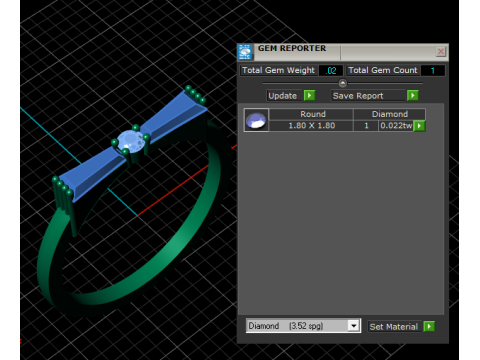Click the Update button label
Image resolution: width=480 pixels, height=360 pixels.
click(x=283, y=96)
